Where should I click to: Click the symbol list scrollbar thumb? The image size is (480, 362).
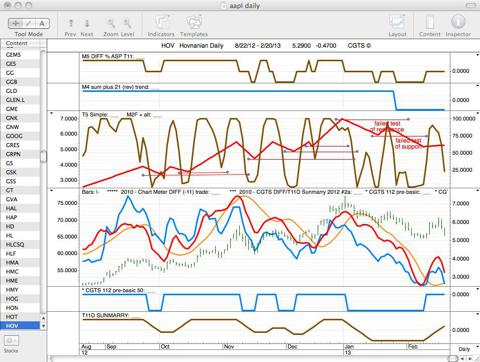pos(43,156)
